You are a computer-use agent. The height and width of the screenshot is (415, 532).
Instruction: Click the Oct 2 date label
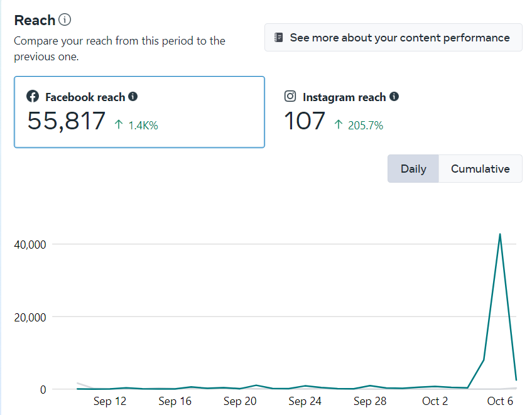(435, 401)
